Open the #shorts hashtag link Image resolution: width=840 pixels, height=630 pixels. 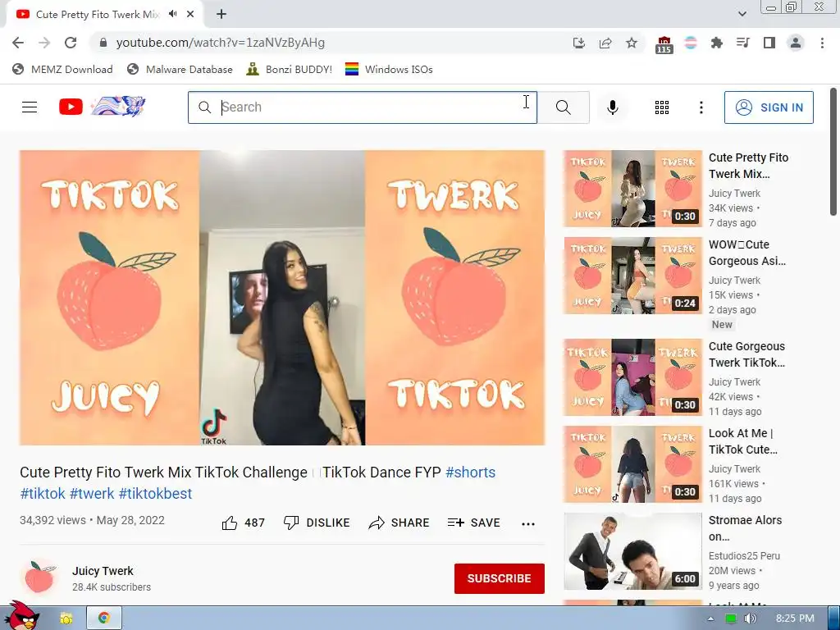[x=470, y=472]
